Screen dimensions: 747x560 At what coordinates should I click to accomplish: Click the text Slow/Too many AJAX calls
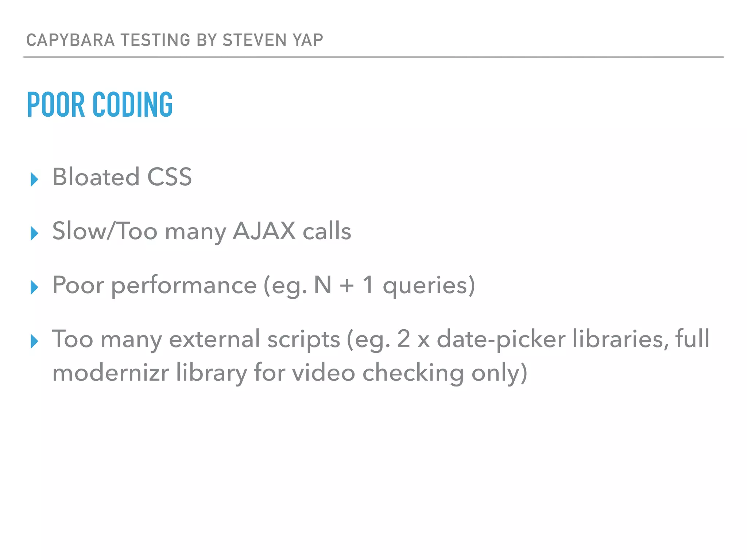point(202,231)
